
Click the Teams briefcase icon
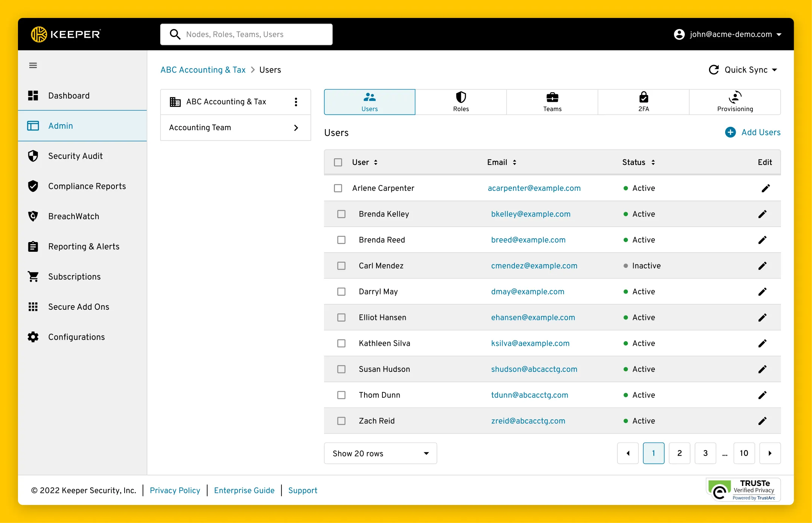pos(552,97)
